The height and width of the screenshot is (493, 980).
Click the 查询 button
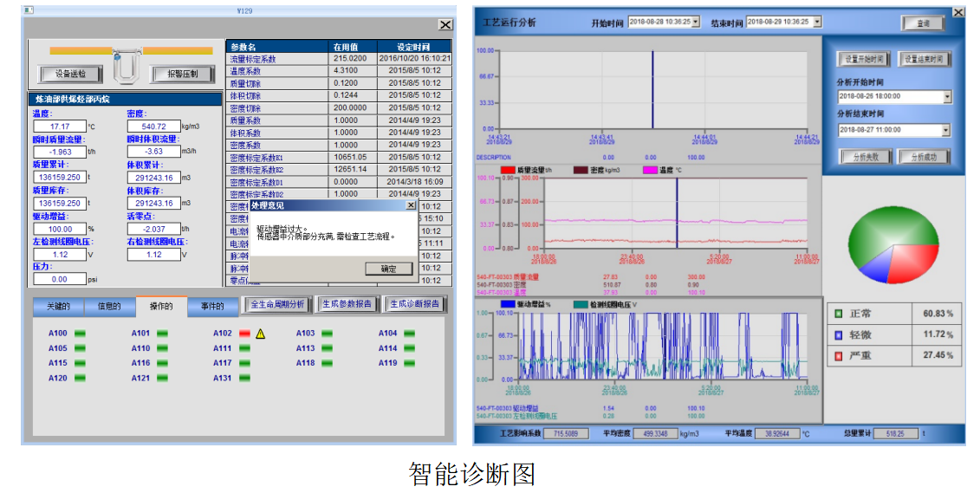[923, 23]
